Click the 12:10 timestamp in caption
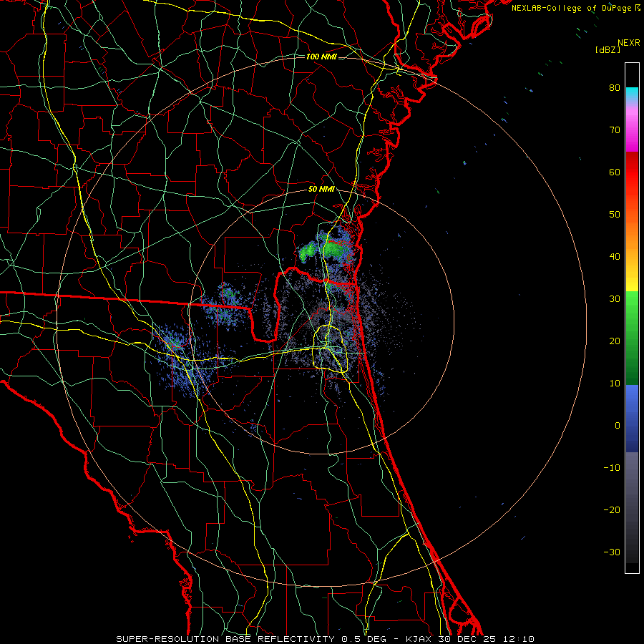 click(x=518, y=639)
